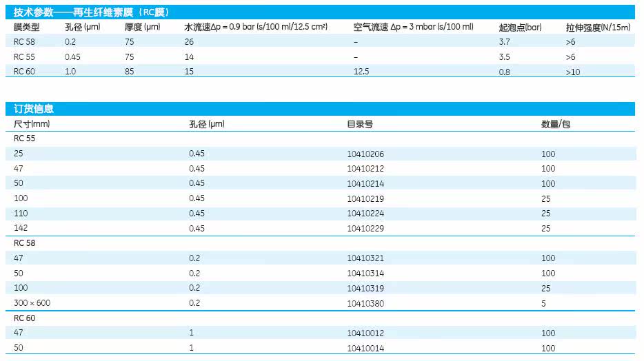Click the 订货信息 section header

pyautogui.click(x=33, y=109)
